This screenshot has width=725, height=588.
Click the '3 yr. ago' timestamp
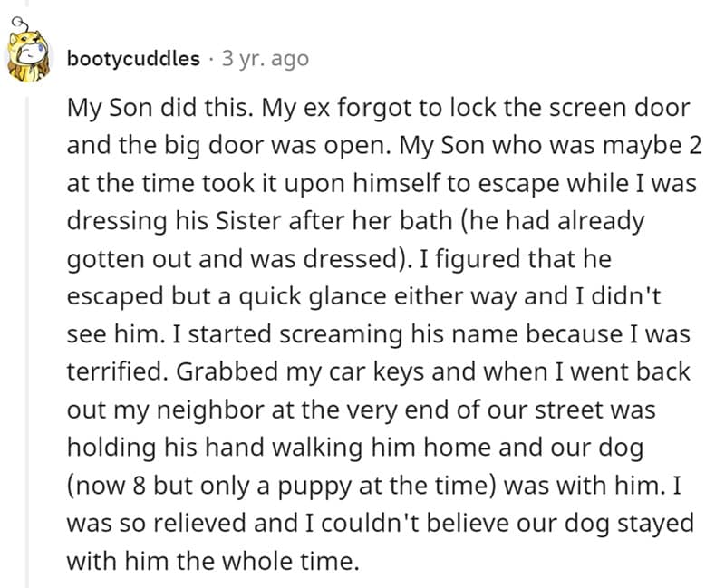(265, 59)
